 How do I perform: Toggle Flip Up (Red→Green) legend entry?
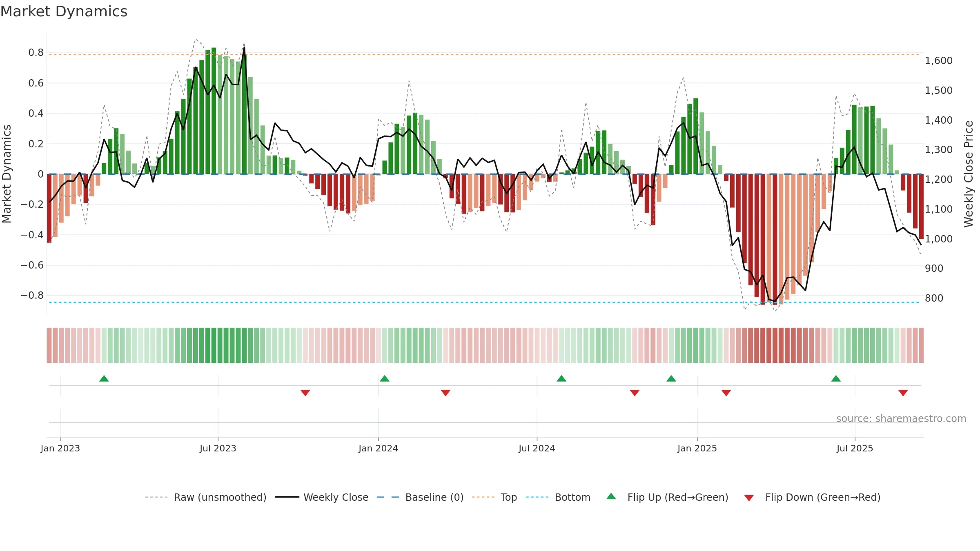(x=667, y=497)
